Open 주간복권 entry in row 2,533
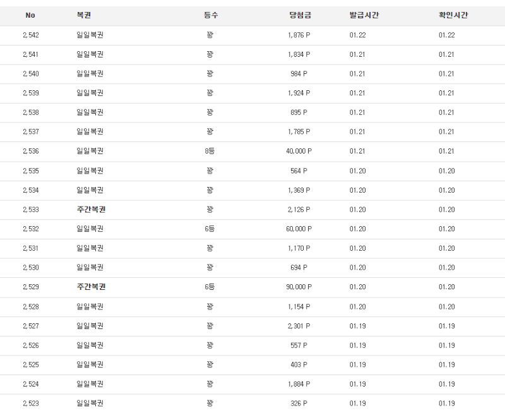This screenshot has width=505, height=420. pyautogui.click(x=91, y=210)
